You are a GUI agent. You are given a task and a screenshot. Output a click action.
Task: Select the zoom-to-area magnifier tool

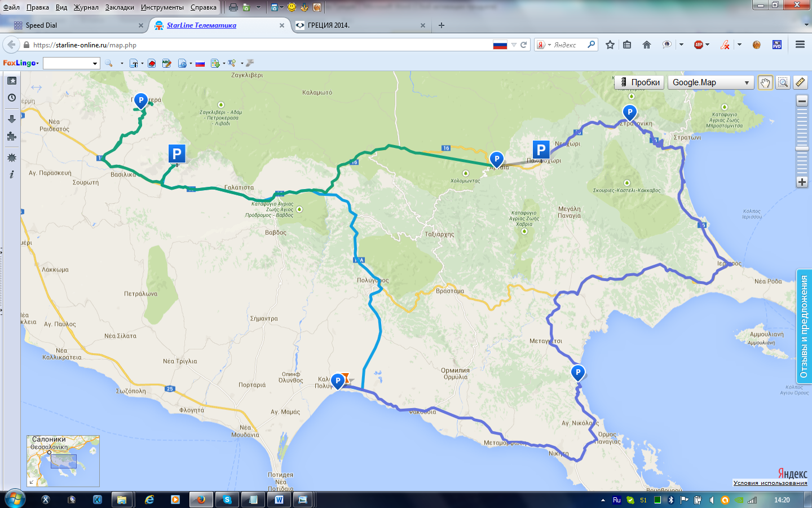tap(783, 82)
